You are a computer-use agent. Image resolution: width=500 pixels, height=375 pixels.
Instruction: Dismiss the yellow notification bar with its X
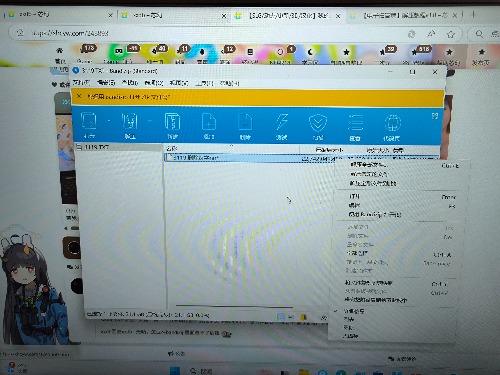click(x=79, y=96)
